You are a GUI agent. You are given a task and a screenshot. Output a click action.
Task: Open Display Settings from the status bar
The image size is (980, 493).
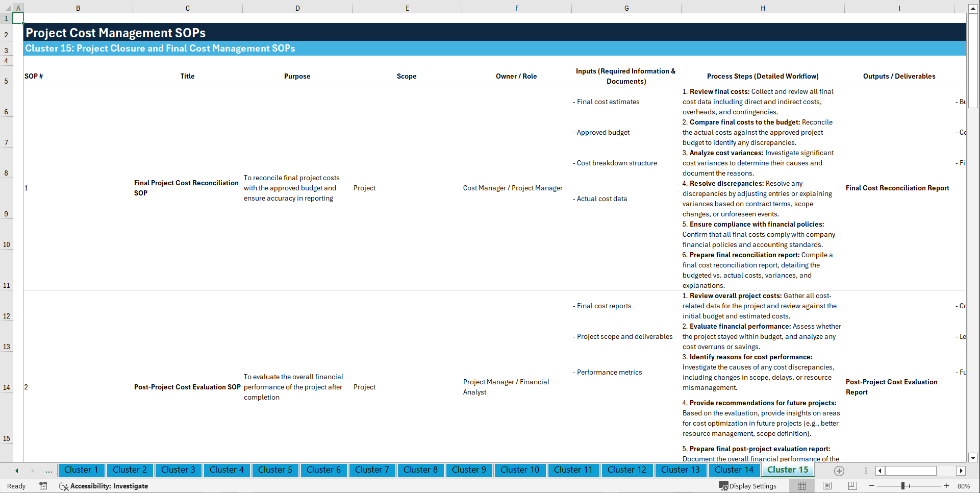pyautogui.click(x=748, y=486)
